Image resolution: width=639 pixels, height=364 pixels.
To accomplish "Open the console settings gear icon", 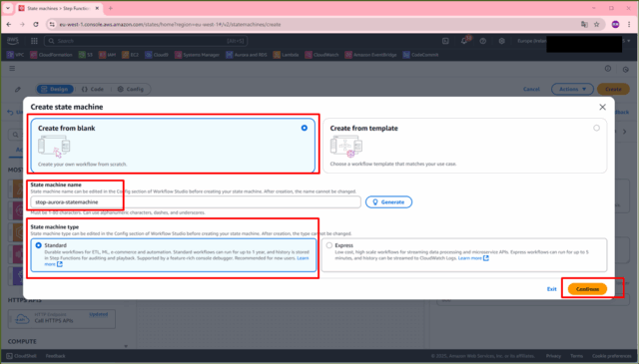I will [x=501, y=41].
